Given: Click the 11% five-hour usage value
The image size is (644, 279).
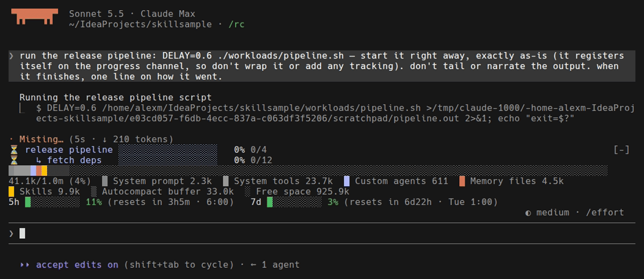Looking at the screenshot, I should (94, 202).
